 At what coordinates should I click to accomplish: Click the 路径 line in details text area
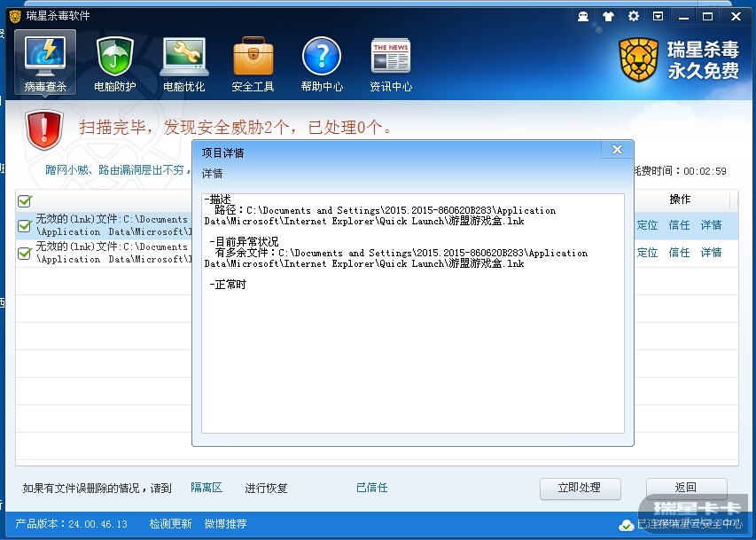380,215
